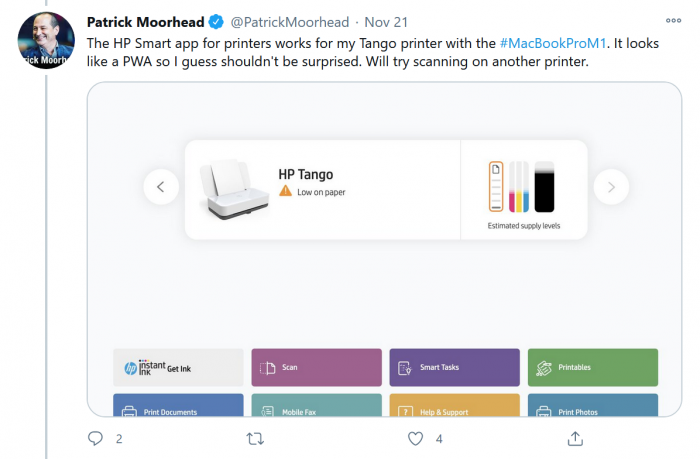Click the retweet arrows icon
This screenshot has height=459, width=700.
coord(255,438)
